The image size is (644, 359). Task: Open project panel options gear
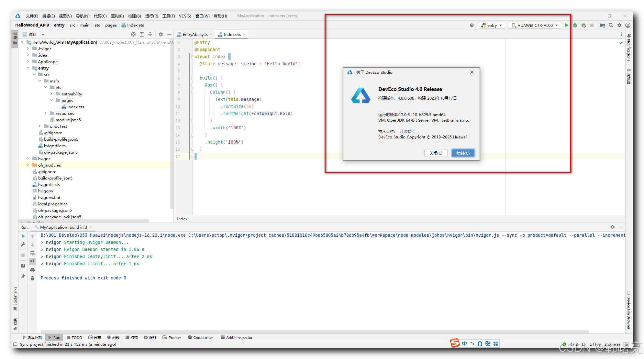click(x=161, y=34)
